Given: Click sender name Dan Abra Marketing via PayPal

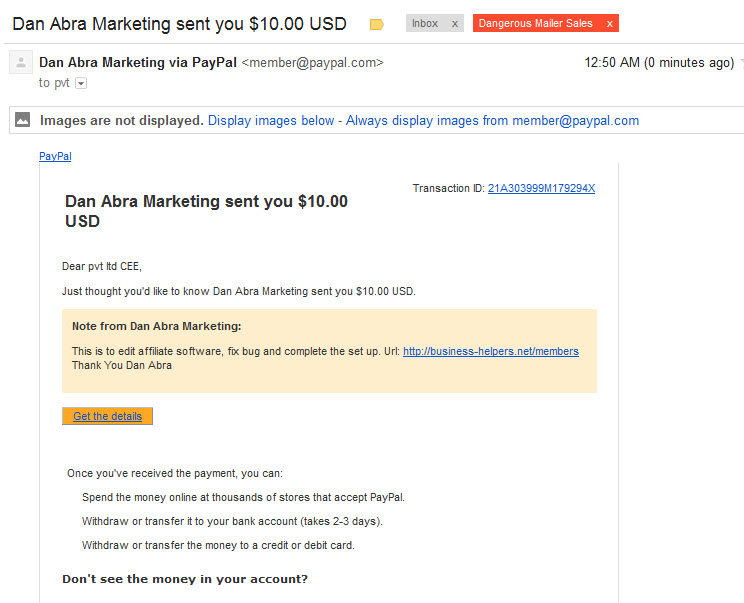Looking at the screenshot, I should pyautogui.click(x=138, y=63).
